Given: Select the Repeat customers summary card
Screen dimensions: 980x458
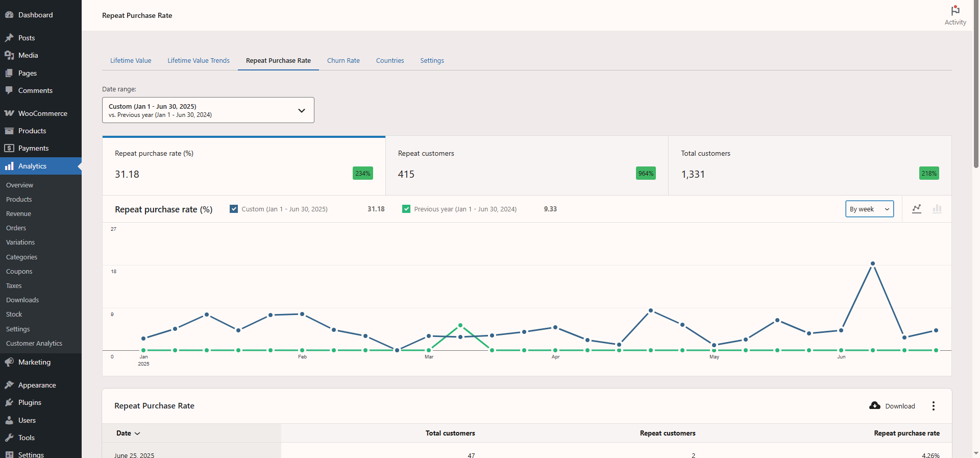Looking at the screenshot, I should 527,165.
